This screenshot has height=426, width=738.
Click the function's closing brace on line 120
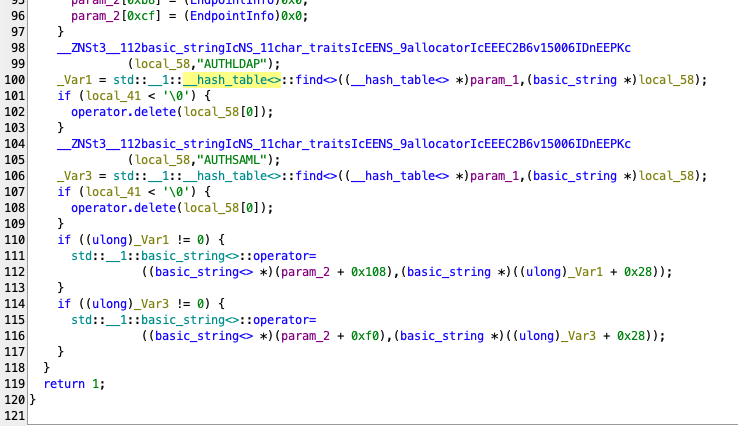(x=32, y=399)
